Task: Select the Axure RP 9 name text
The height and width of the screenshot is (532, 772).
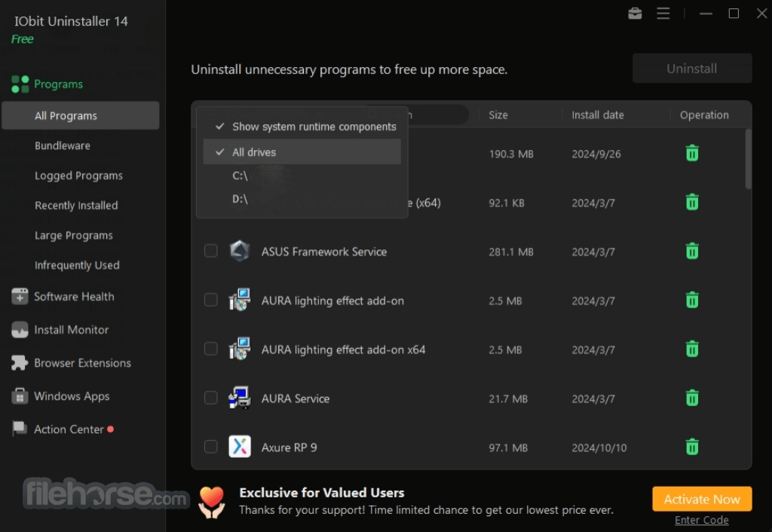Action: (x=289, y=448)
